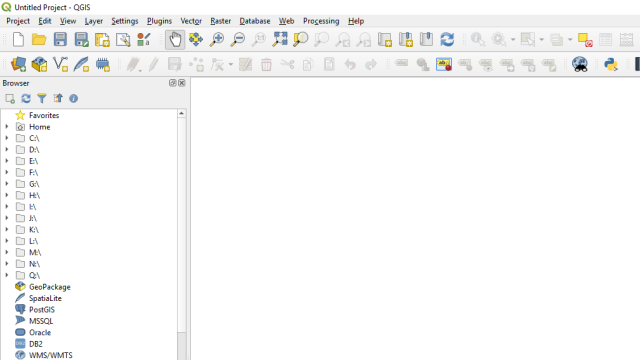Click the Deselect Features icon

point(585,40)
